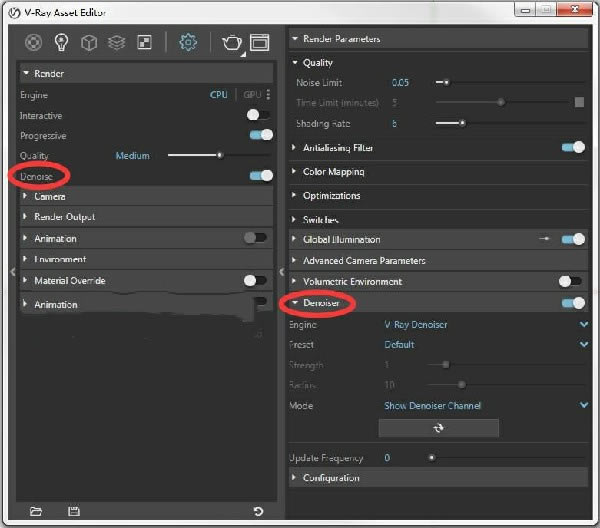
Task: Click the Global Illumination link arrow icon
Action: [x=544, y=239]
